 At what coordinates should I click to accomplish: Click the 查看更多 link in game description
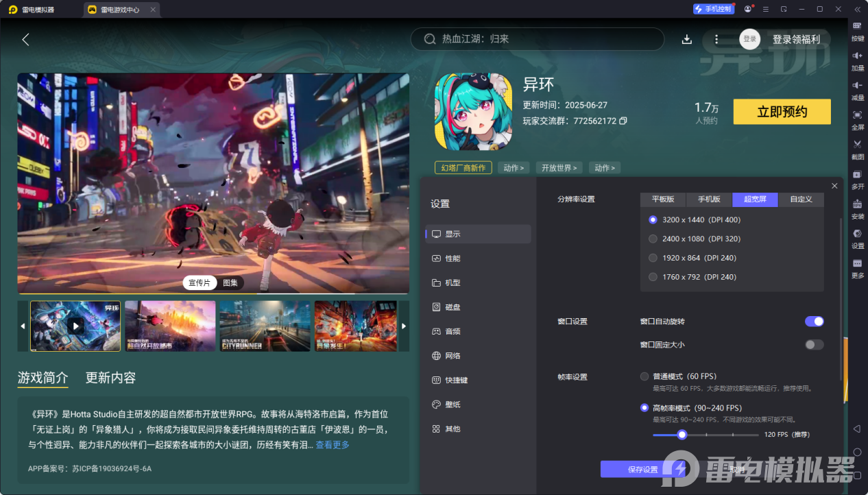pos(332,444)
